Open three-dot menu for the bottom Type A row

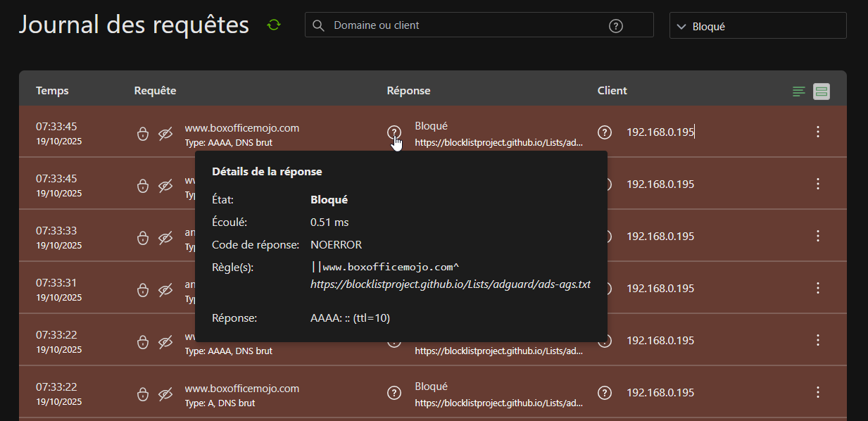[817, 392]
